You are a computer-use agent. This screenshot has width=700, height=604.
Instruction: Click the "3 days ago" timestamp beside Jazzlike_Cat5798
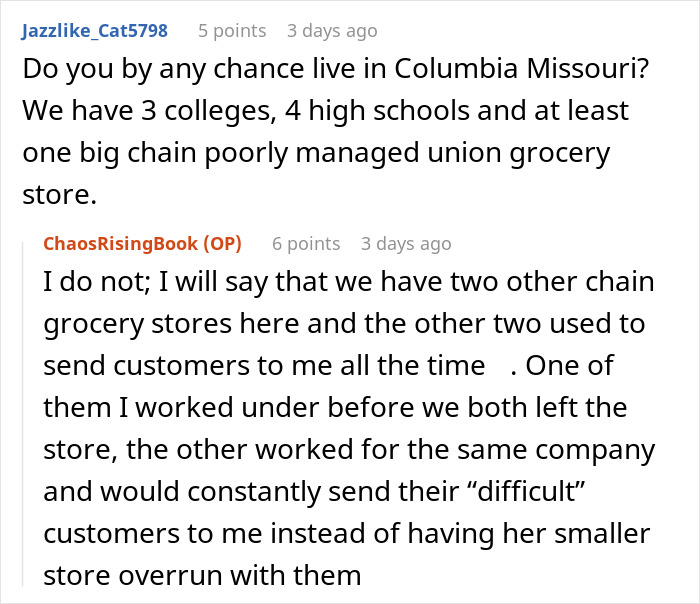(332, 31)
